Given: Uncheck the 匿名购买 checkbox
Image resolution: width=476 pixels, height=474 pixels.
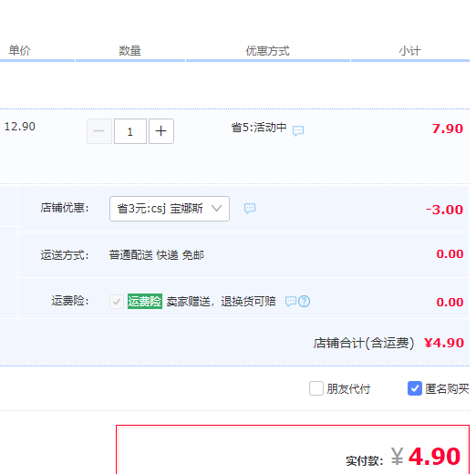Looking at the screenshot, I should click(415, 388).
